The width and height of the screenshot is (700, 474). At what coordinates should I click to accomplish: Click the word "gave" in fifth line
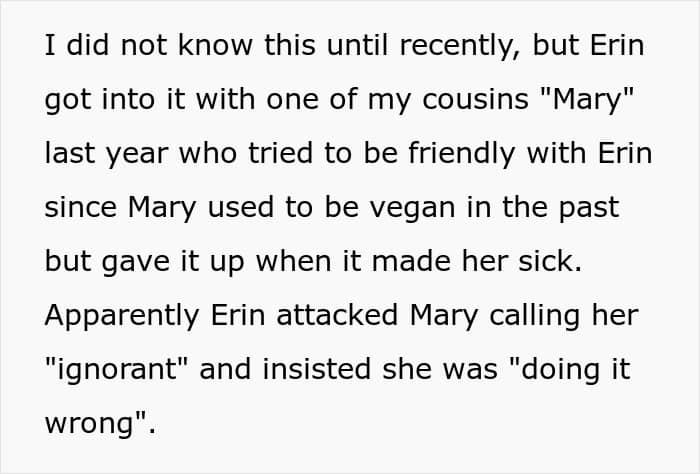pos(136,262)
